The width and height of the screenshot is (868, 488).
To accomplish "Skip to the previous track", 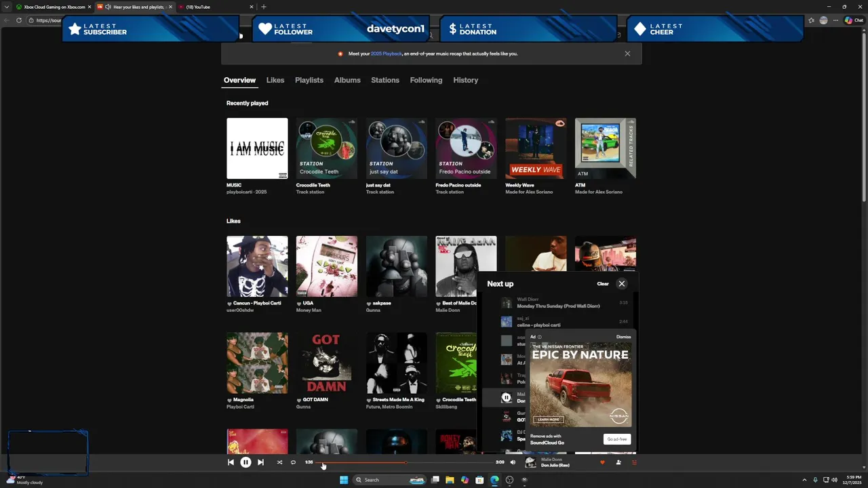I will [231, 462].
